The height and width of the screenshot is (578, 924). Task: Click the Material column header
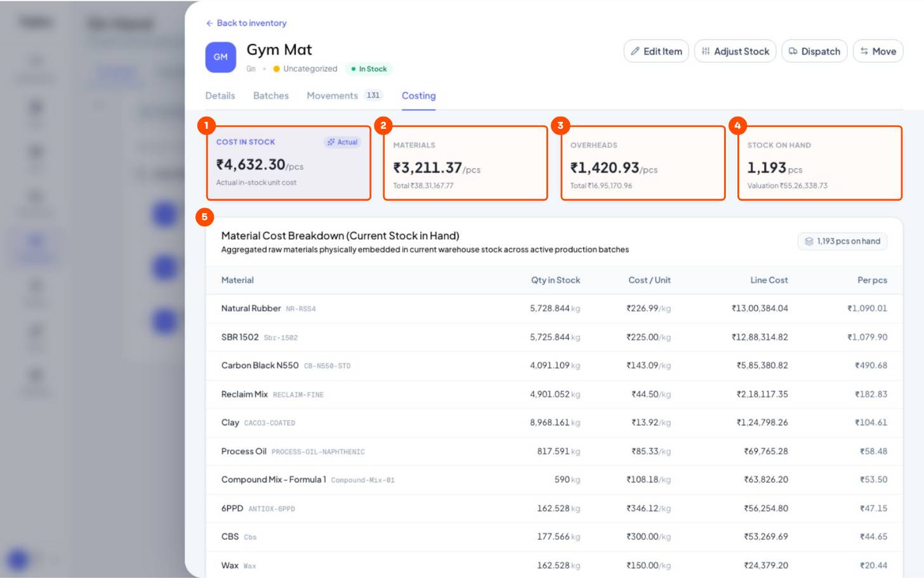pyautogui.click(x=237, y=280)
